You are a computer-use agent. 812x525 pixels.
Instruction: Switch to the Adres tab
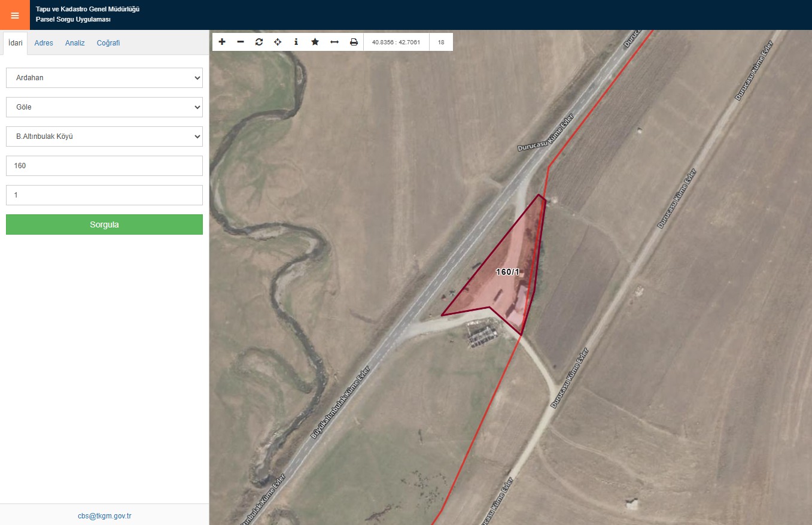pyautogui.click(x=44, y=43)
